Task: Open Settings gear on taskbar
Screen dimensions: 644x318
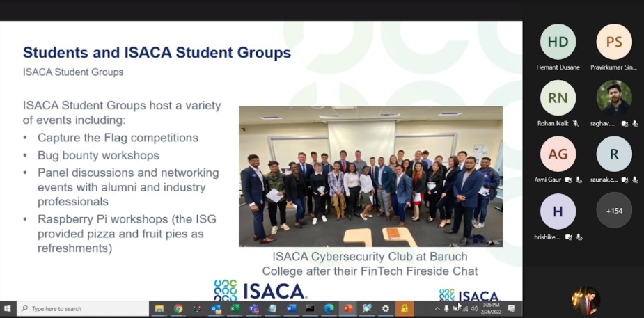Action: (386, 308)
